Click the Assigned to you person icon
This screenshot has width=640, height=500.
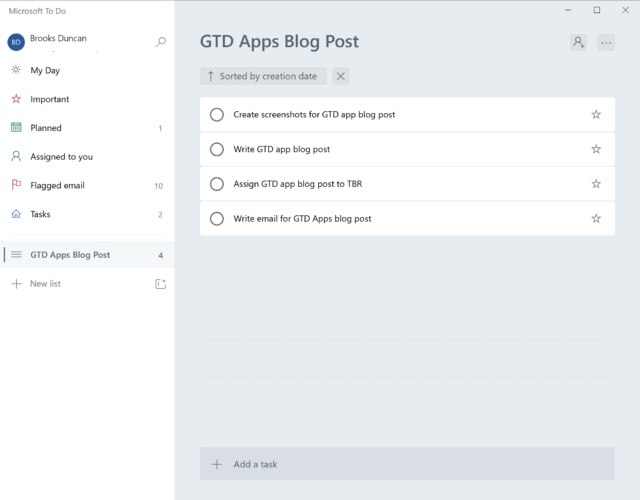[16, 156]
